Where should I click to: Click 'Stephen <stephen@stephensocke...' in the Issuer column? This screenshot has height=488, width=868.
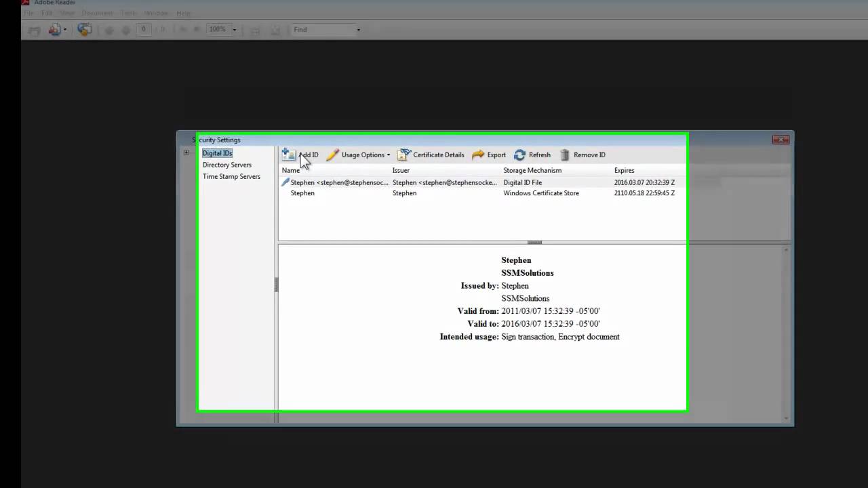(444, 182)
